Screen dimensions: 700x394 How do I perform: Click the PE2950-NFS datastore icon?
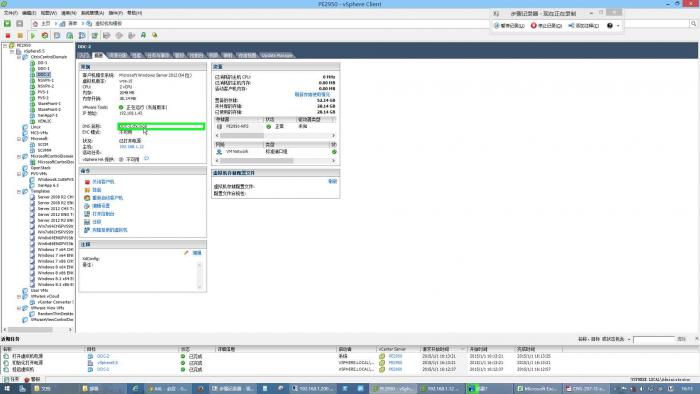coord(219,127)
